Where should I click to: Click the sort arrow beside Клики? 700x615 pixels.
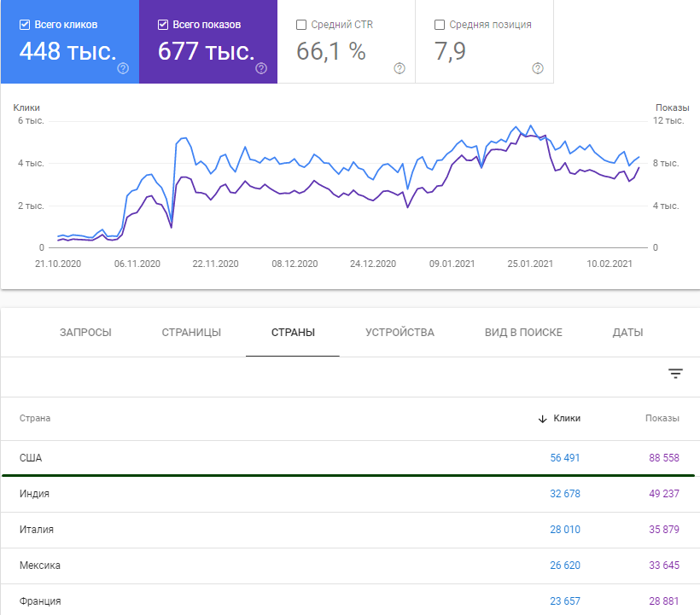coord(542,419)
